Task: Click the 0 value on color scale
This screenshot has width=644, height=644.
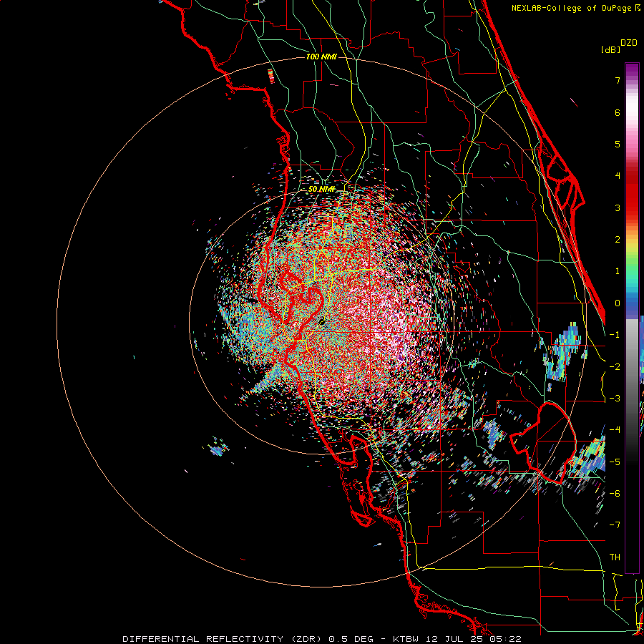Action: tap(618, 303)
